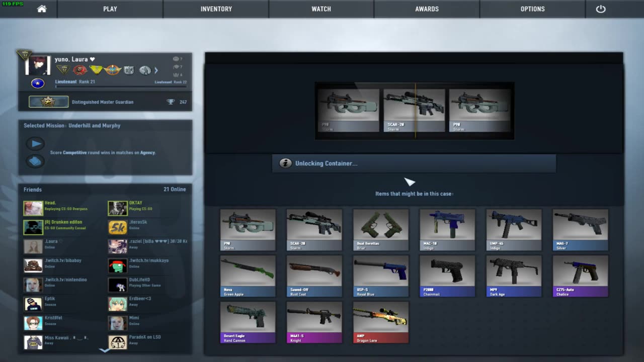The width and height of the screenshot is (644, 362).
Task: Open the .Heros5k friend avatar
Action: [118, 227]
